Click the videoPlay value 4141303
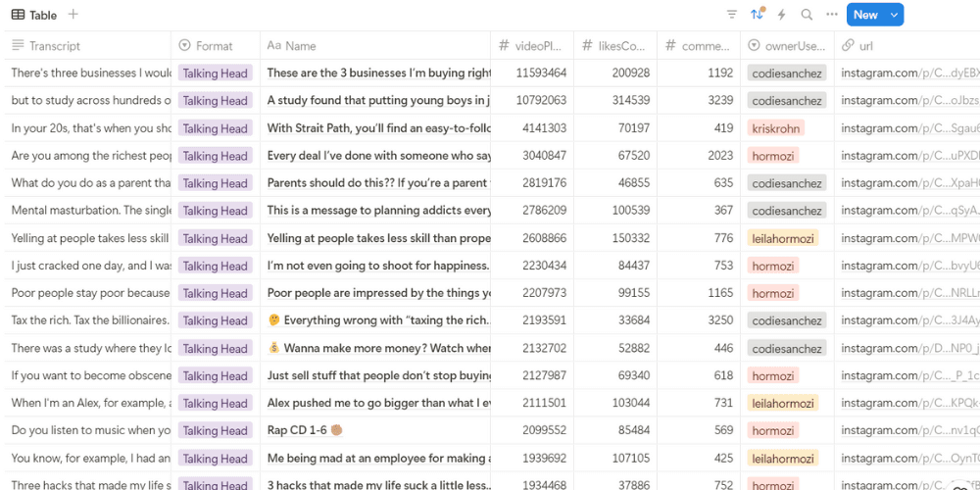Viewport: 980px width, 490px height. (544, 128)
